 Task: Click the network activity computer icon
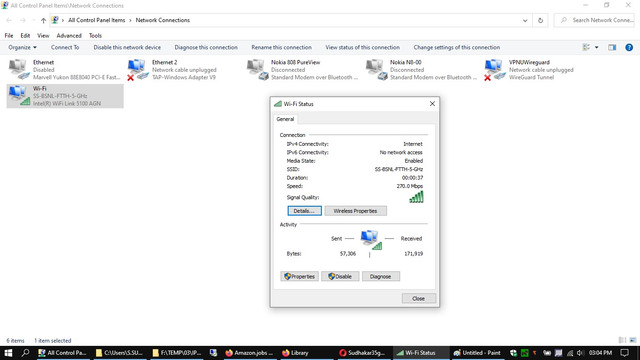point(371,240)
